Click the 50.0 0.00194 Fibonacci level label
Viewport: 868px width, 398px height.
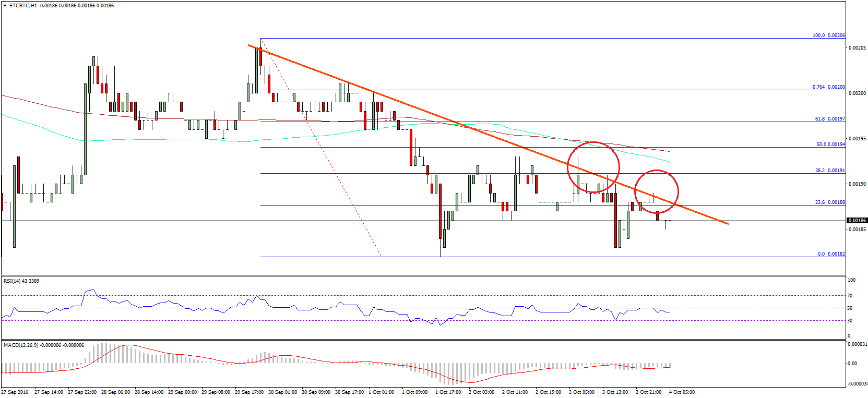tap(831, 144)
